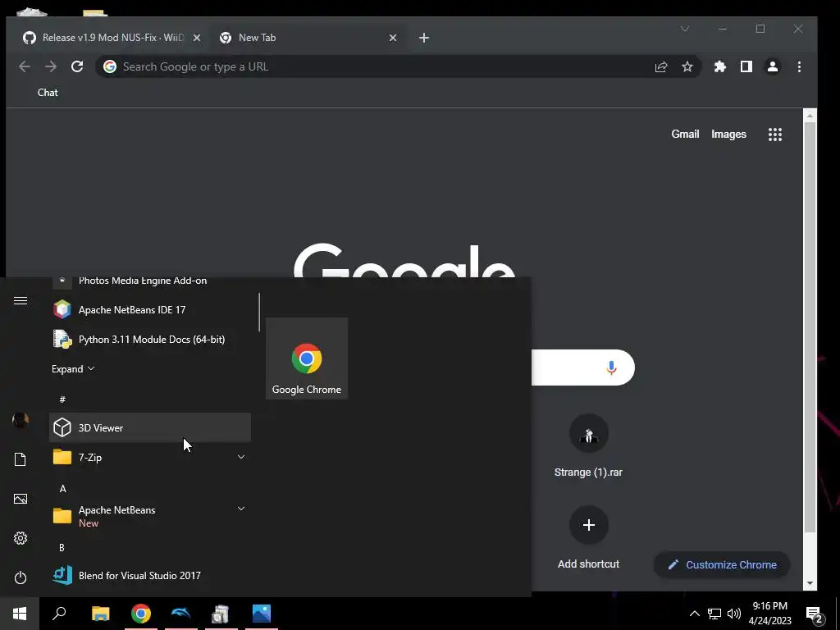Open Dolphin emulator taskbar icon
The height and width of the screenshot is (630, 840).
181,614
